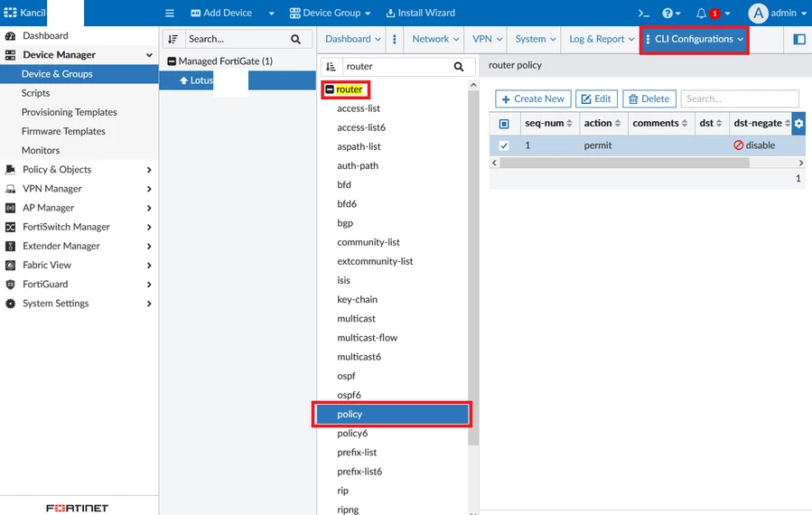Focus the device list Search field

(236, 39)
